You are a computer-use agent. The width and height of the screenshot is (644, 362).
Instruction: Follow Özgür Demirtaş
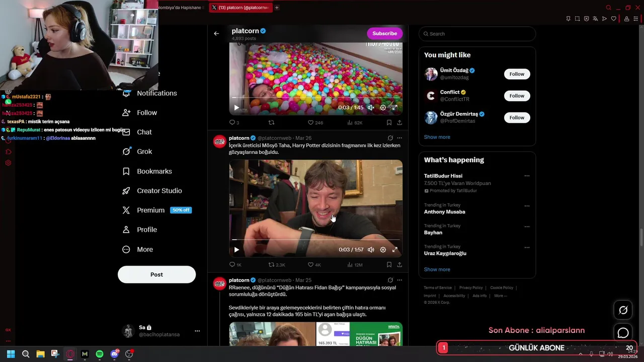pyautogui.click(x=517, y=118)
